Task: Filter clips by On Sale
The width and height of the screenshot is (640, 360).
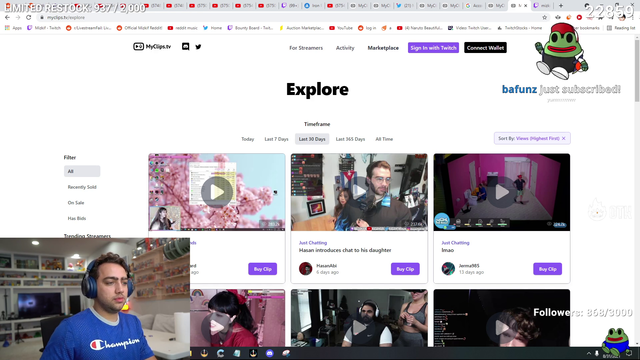Action: [x=76, y=202]
